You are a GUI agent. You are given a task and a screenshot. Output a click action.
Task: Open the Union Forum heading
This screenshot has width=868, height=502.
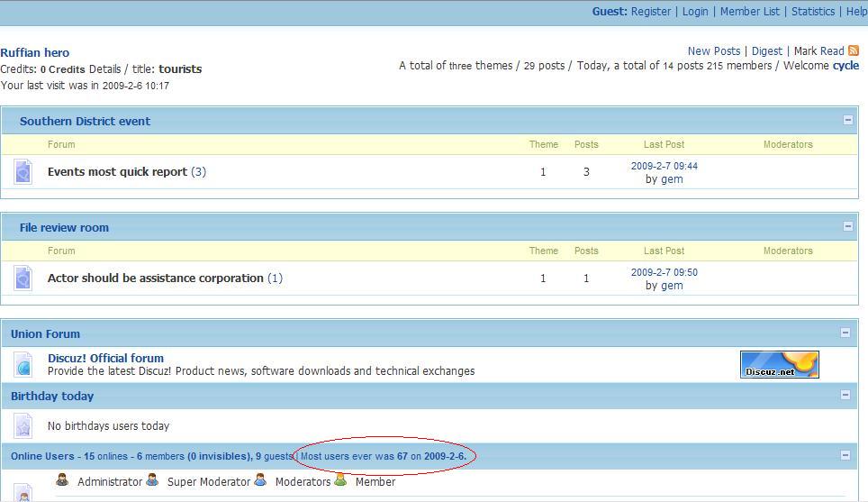[x=45, y=334]
